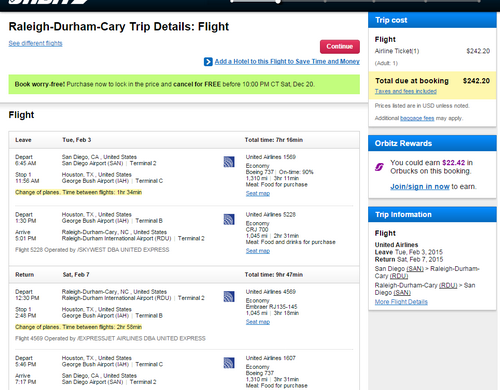Screen dimensions: 500x390
Task: Click the Orbitz logo in the header
Action: coord(48,2)
